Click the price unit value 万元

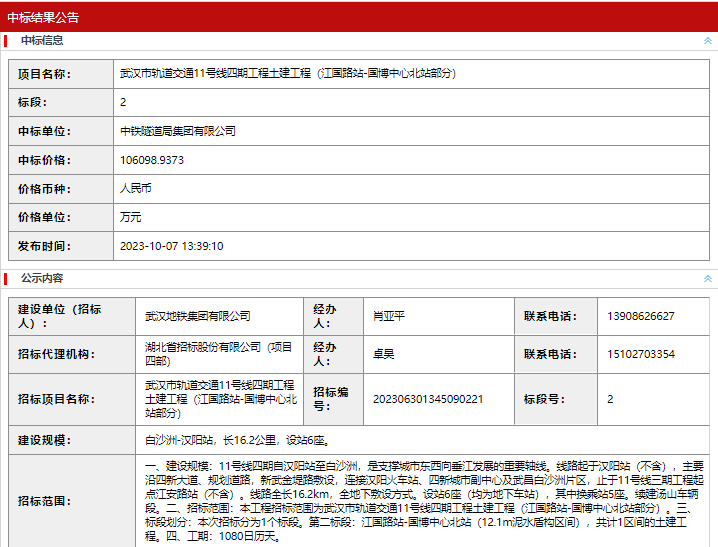[x=131, y=217]
